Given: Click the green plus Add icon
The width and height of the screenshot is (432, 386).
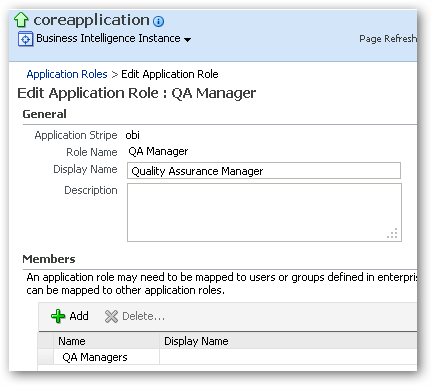Looking at the screenshot, I should (58, 316).
